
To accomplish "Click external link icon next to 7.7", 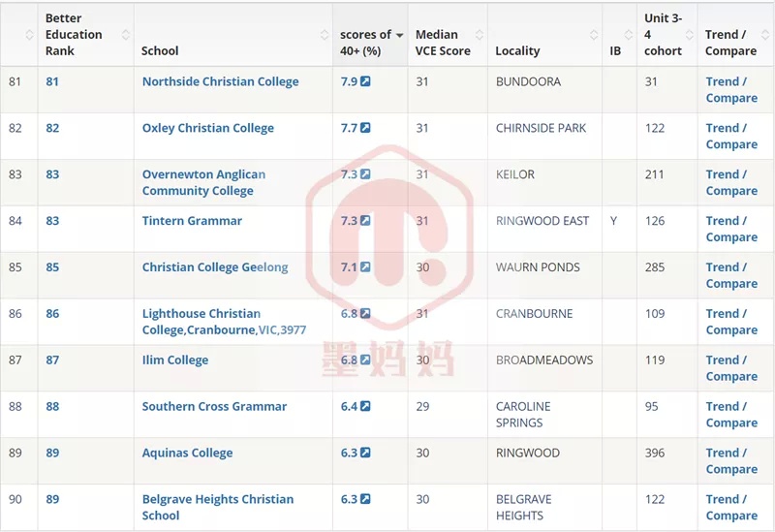I will click(365, 128).
